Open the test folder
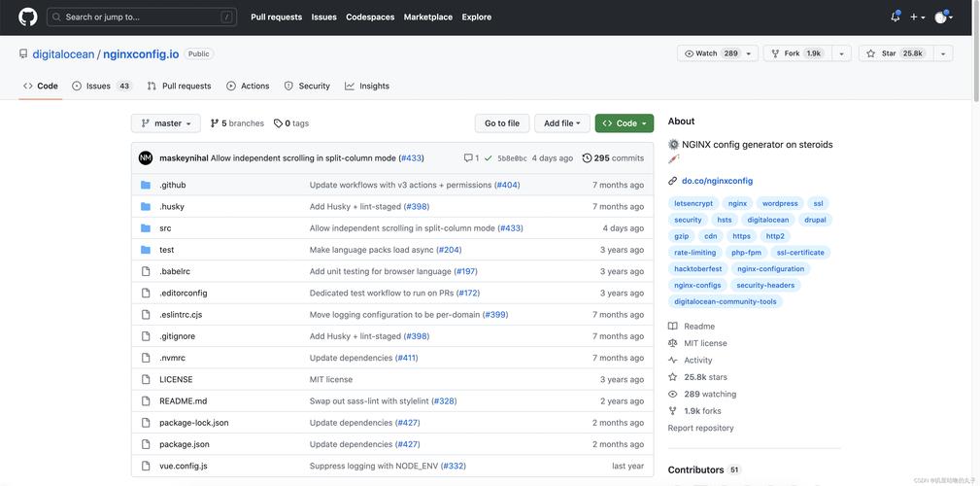 167,250
